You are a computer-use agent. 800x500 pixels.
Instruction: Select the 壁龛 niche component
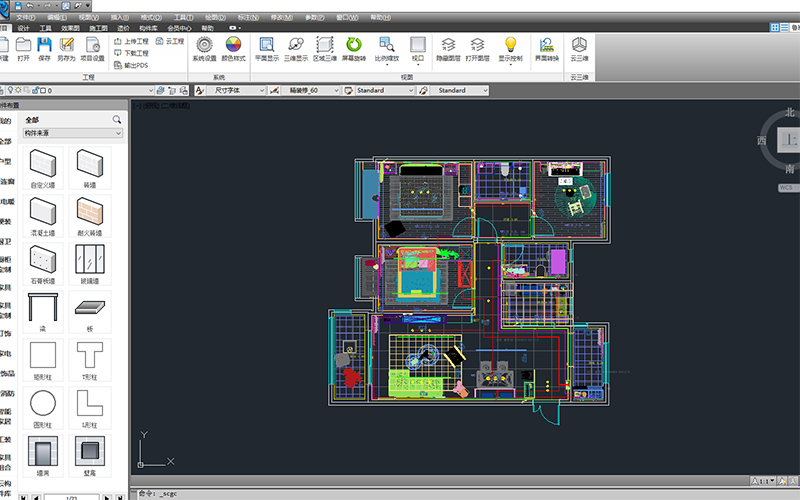coord(90,456)
